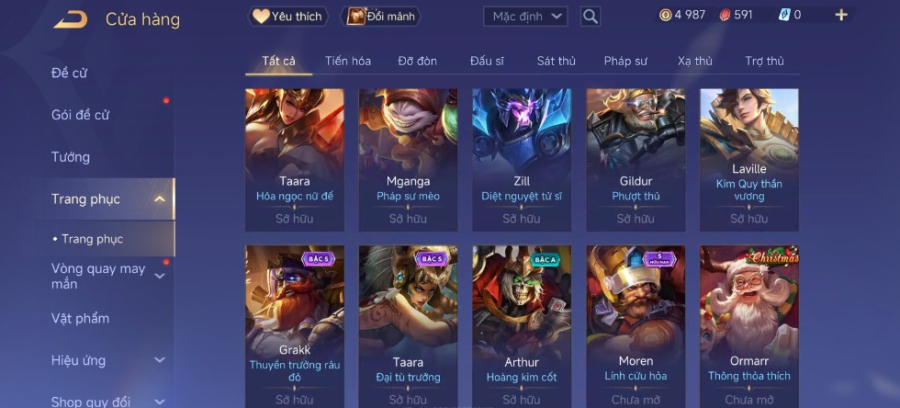This screenshot has height=408, width=900.
Task: Select Ormarr Christmas skin card
Action: tap(749, 327)
